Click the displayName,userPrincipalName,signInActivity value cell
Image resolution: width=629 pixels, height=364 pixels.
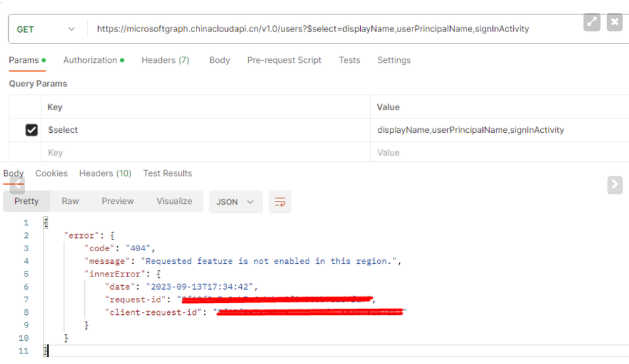pos(499,130)
